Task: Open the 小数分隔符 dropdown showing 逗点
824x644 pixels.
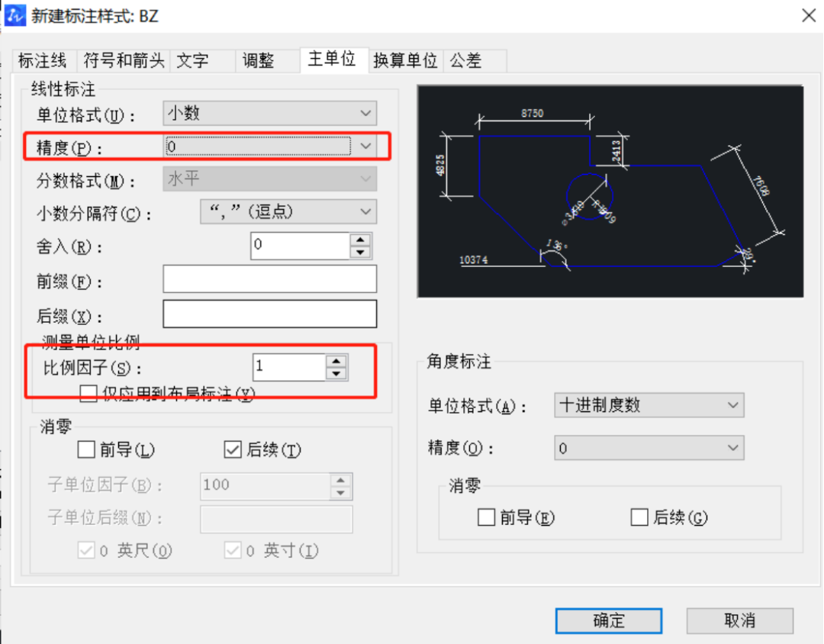Action: coord(365,211)
